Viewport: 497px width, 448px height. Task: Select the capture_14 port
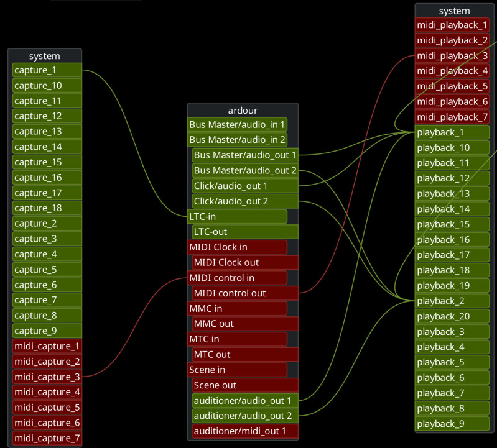click(47, 147)
